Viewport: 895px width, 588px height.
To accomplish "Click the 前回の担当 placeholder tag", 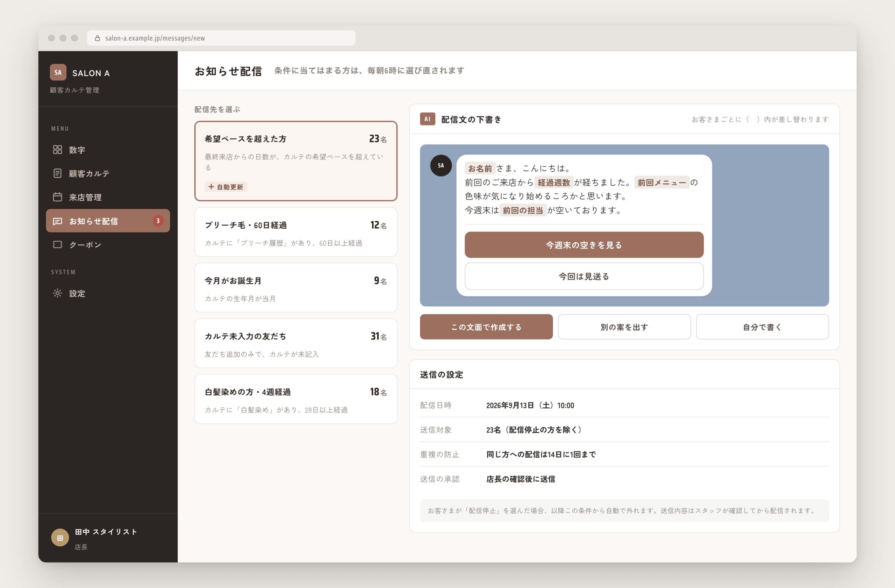I will coord(523,210).
